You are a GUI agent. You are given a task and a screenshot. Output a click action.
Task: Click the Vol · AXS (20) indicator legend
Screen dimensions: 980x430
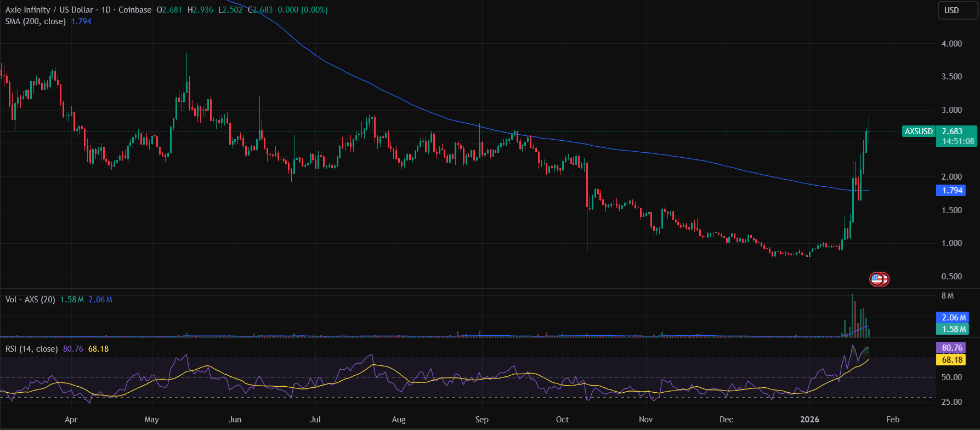(x=30, y=300)
